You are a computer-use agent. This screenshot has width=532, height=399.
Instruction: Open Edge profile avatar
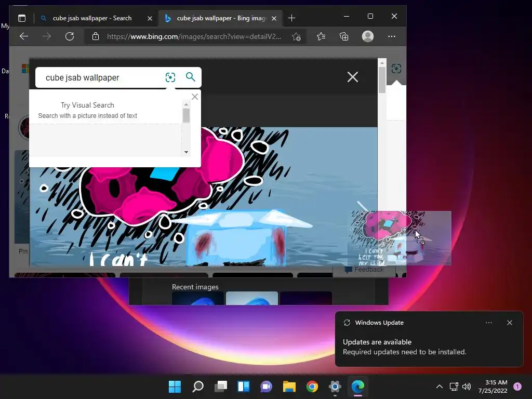pos(368,36)
